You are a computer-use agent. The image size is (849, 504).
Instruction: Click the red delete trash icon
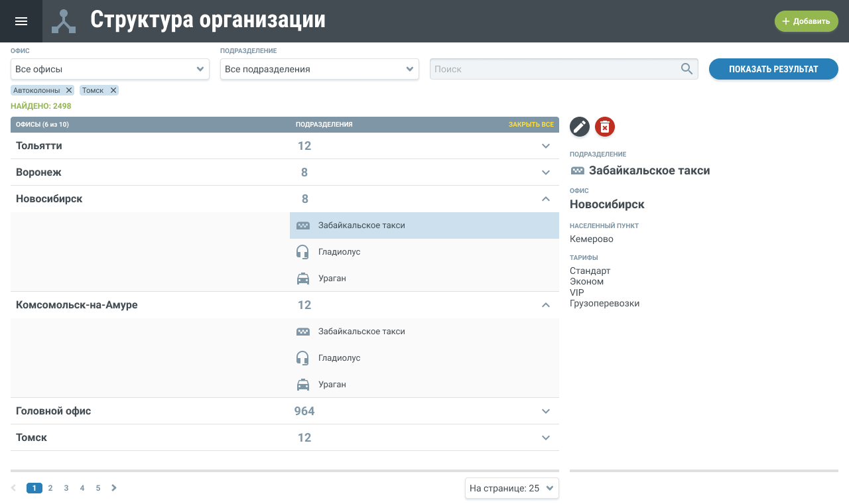pyautogui.click(x=605, y=127)
